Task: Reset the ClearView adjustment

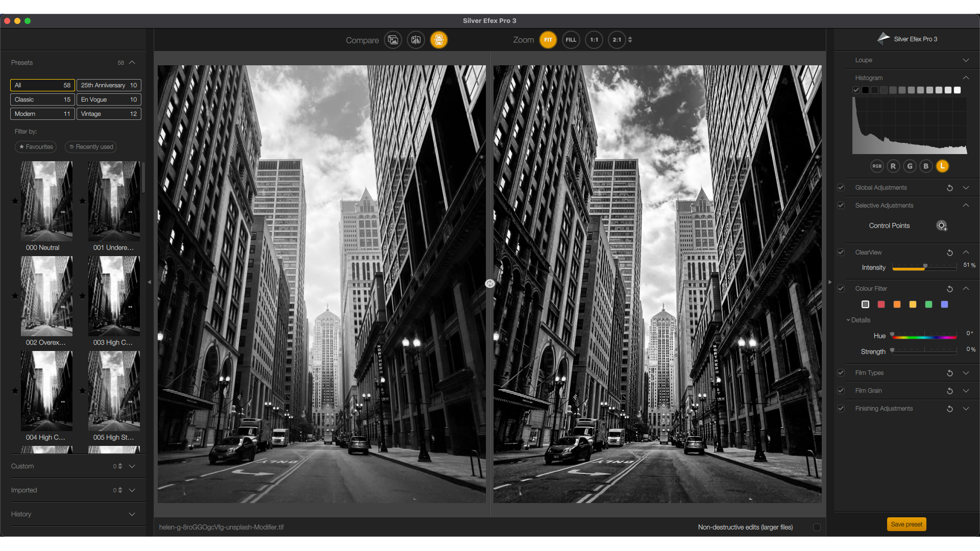Action: point(950,253)
